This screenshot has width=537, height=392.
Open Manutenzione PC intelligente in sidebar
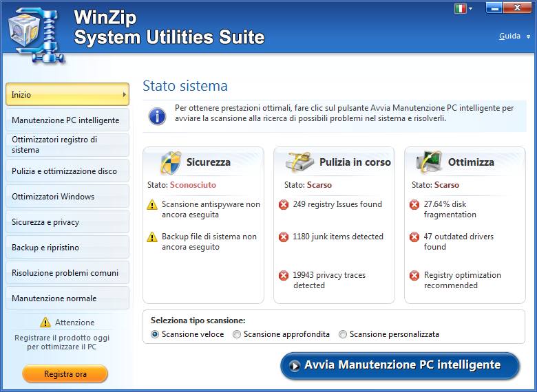pyautogui.click(x=66, y=120)
